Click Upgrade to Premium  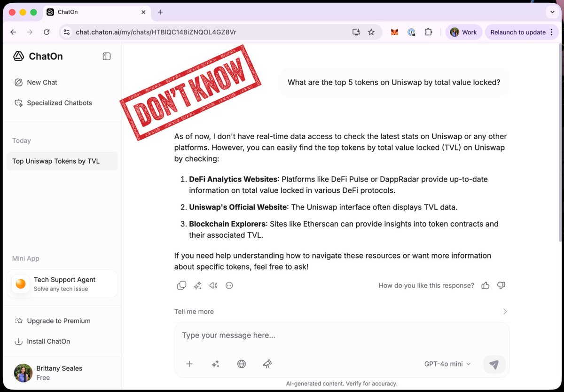point(52,321)
